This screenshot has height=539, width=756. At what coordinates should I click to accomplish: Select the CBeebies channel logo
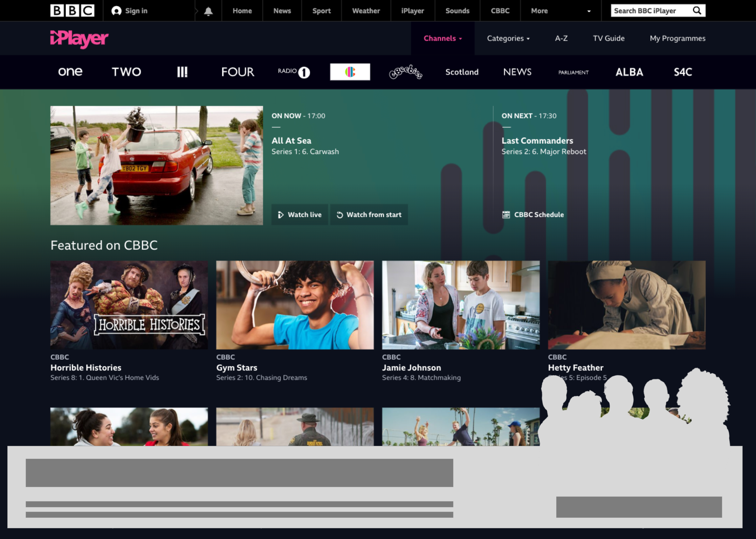[406, 72]
